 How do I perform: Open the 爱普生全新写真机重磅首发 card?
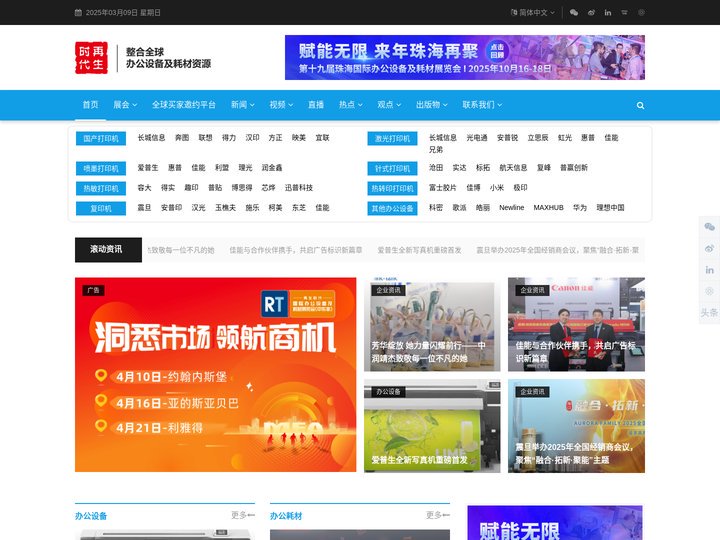point(432,426)
